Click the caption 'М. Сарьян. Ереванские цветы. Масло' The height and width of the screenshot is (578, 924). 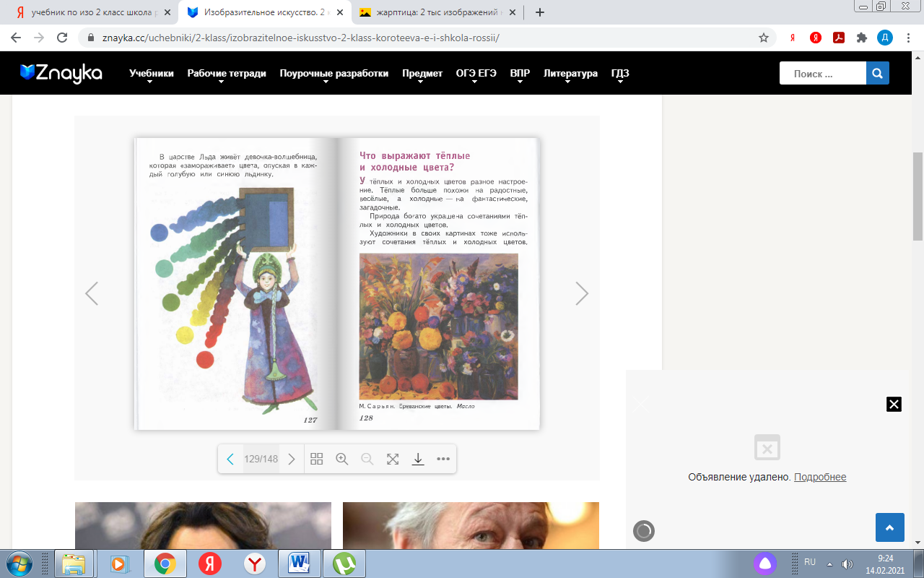click(x=417, y=406)
